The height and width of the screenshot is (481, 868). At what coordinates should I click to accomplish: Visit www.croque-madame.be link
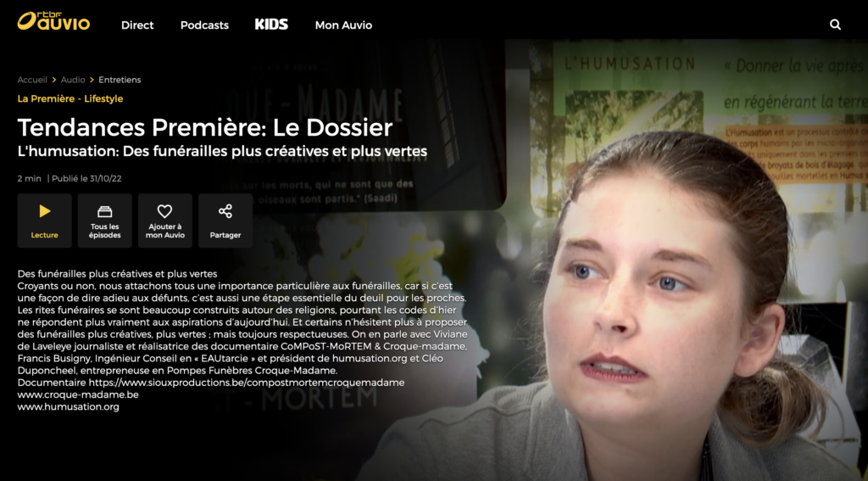(x=78, y=395)
